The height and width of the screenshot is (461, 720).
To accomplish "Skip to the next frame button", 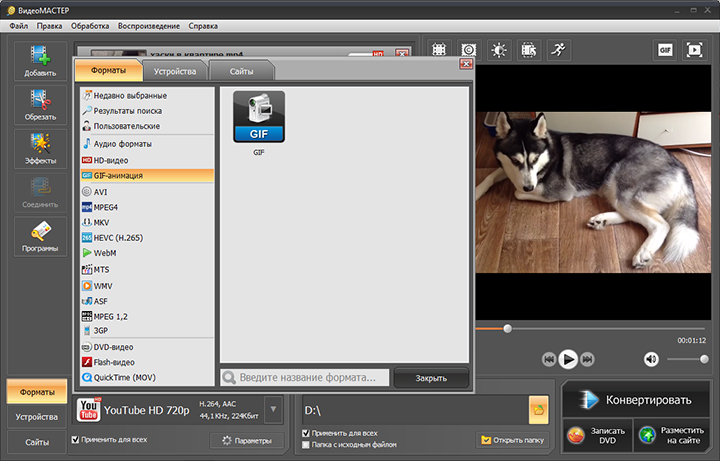I will (587, 359).
